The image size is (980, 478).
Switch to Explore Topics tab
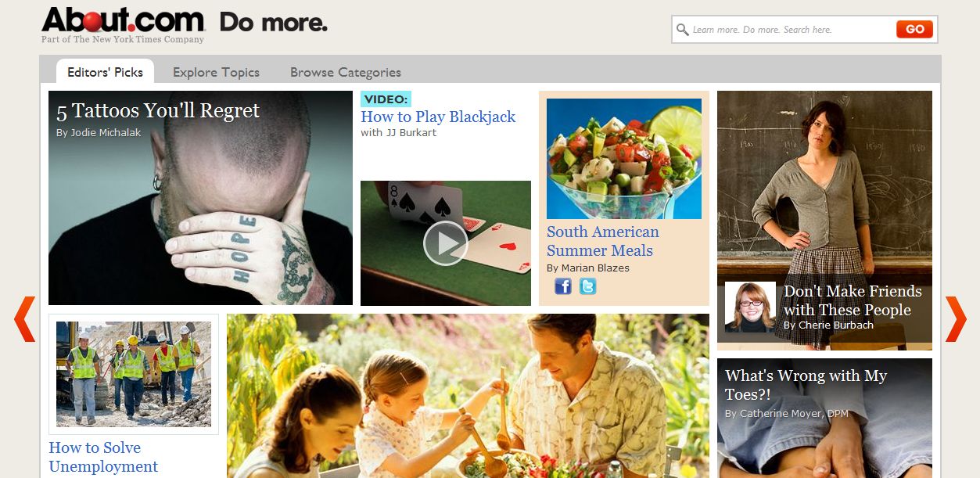tap(216, 72)
